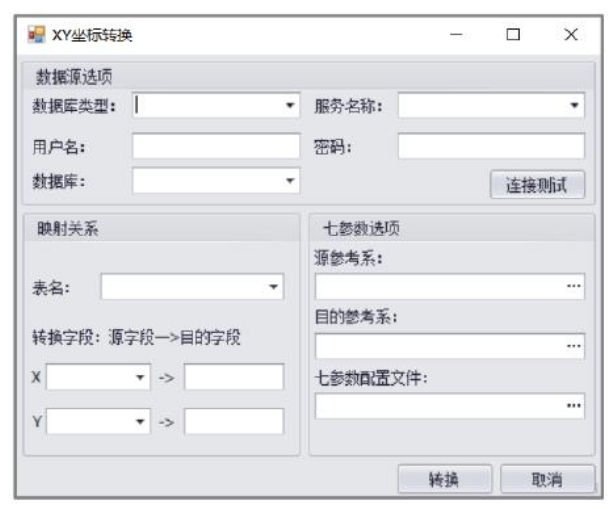The image size is (614, 509).
Task: Click the X destination field text box
Action: point(234,378)
